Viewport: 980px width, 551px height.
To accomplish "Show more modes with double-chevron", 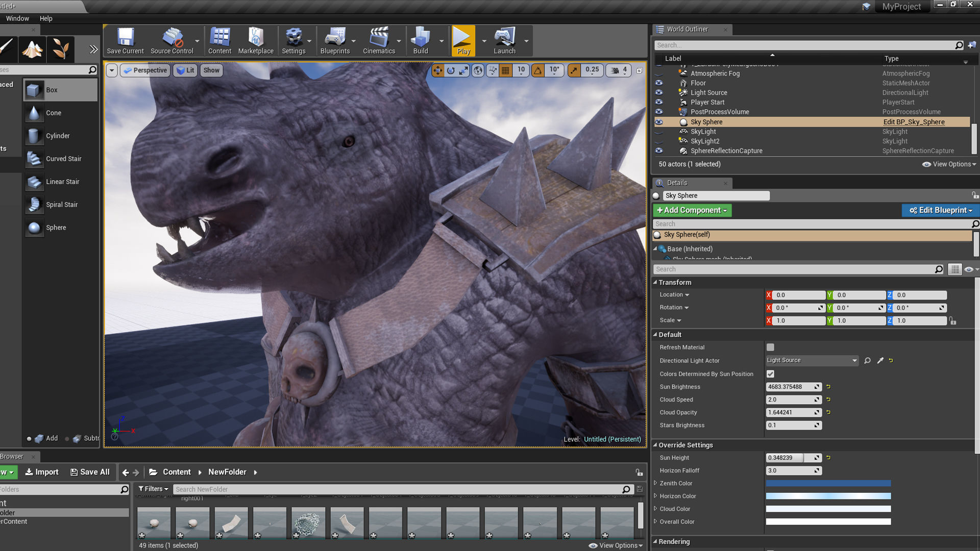I will coord(93,49).
